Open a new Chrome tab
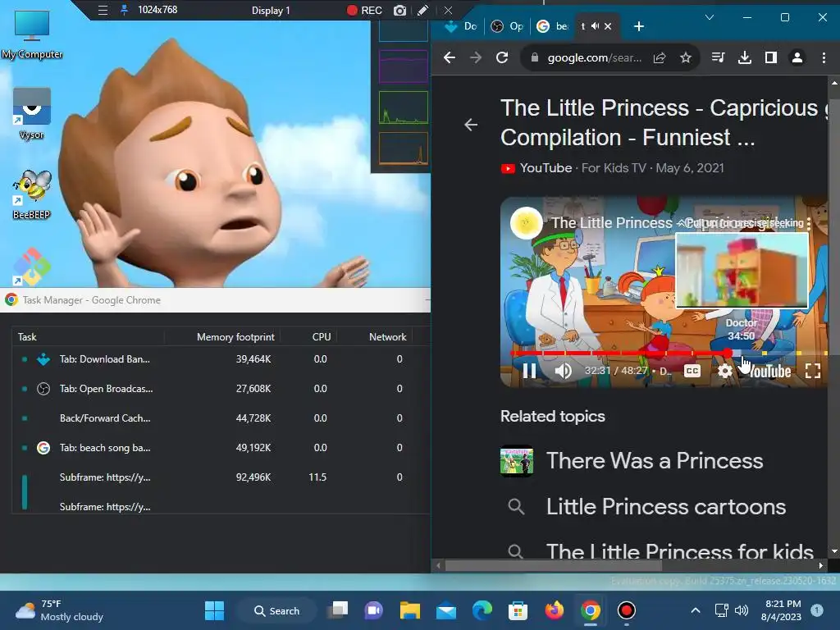The image size is (840, 630). click(x=638, y=25)
